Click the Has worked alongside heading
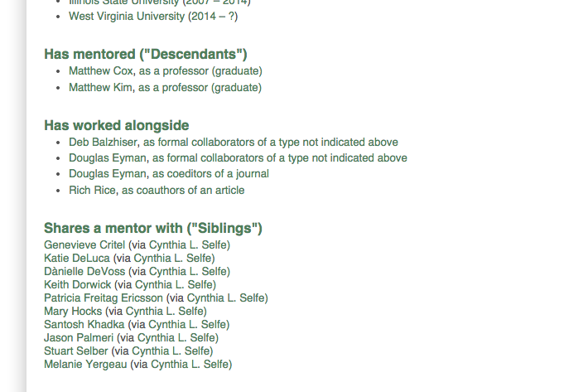The width and height of the screenshot is (588, 392). pos(117,125)
